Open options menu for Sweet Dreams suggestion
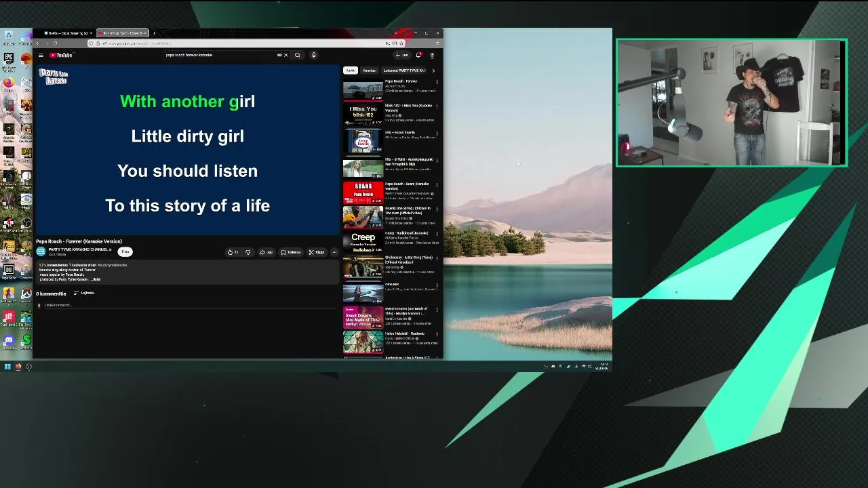 click(437, 309)
